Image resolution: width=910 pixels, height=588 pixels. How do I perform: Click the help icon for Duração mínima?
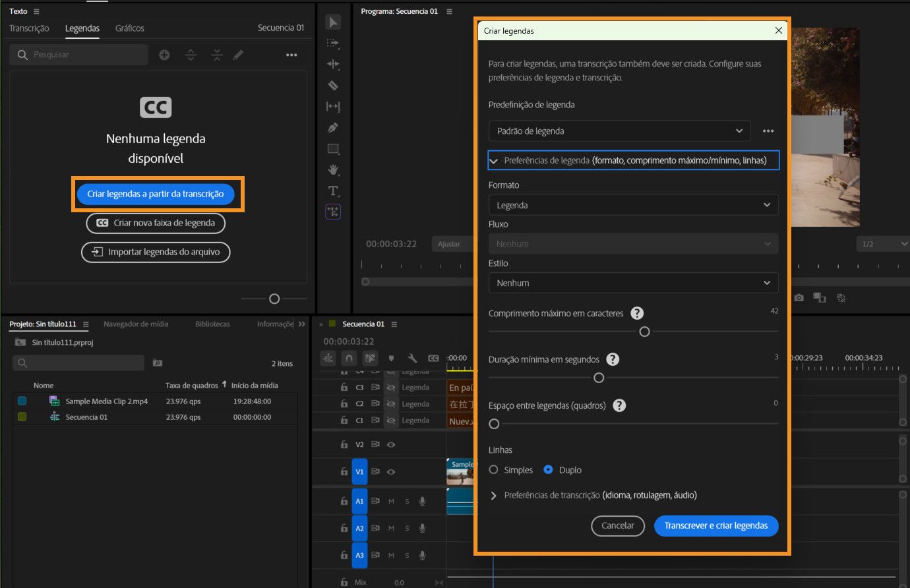point(613,359)
